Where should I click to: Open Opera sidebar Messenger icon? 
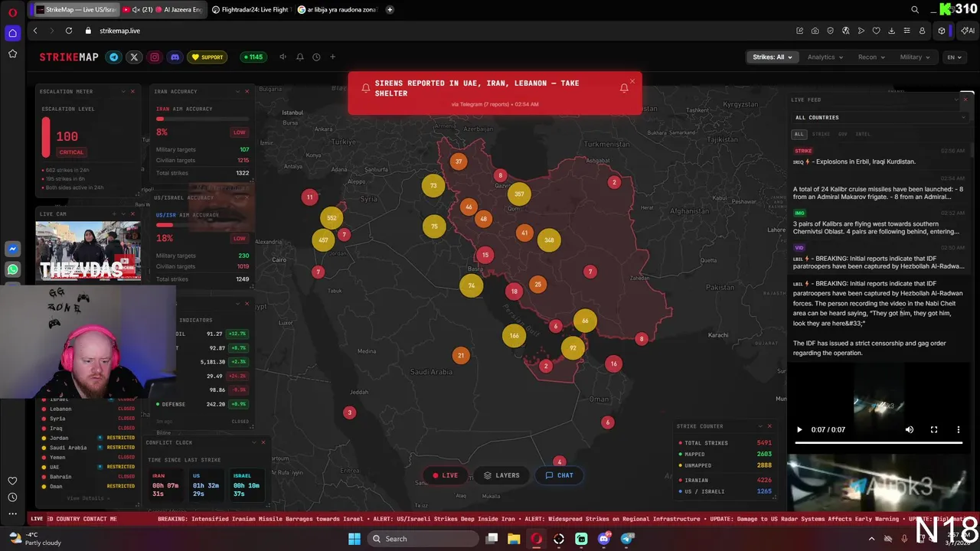(x=12, y=249)
